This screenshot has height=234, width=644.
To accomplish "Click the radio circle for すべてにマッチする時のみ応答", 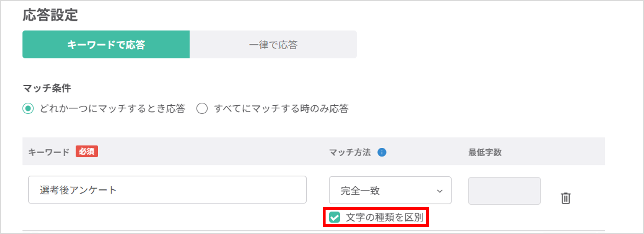I will coord(202,109).
